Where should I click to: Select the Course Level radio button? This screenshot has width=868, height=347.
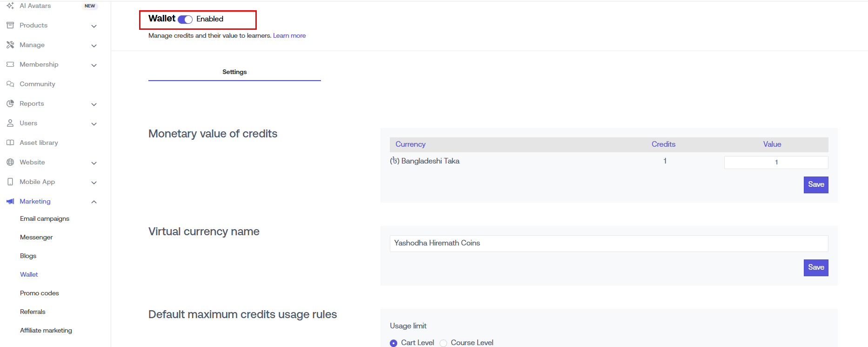[x=443, y=343]
